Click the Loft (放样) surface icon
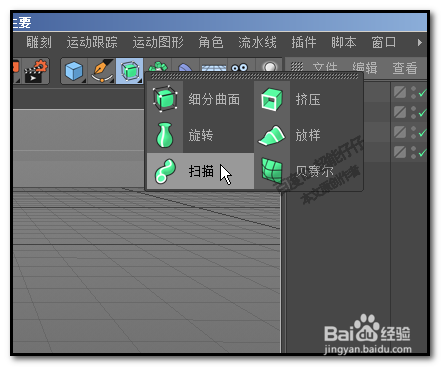Screen dimensions: 441x367 pyautogui.click(x=272, y=135)
